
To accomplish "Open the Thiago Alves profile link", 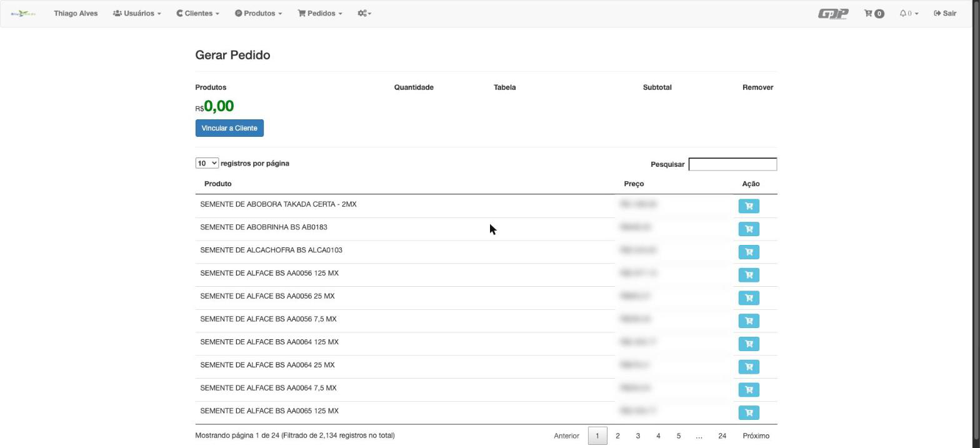I will click(76, 13).
